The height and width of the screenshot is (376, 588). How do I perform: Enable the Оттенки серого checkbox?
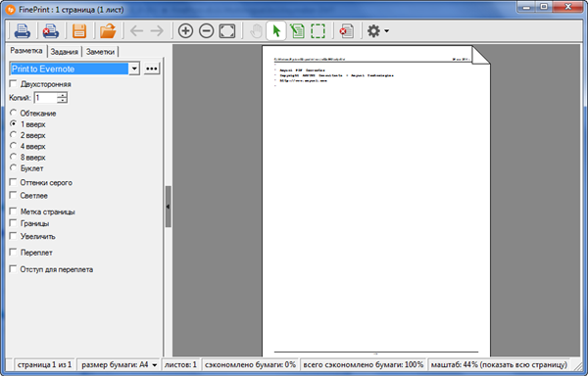pos(13,182)
